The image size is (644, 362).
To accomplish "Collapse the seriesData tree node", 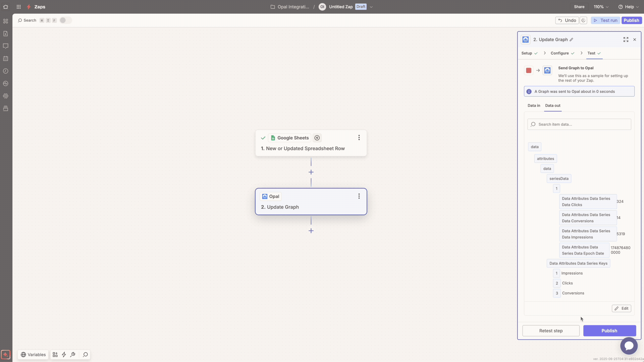I will tap(559, 179).
